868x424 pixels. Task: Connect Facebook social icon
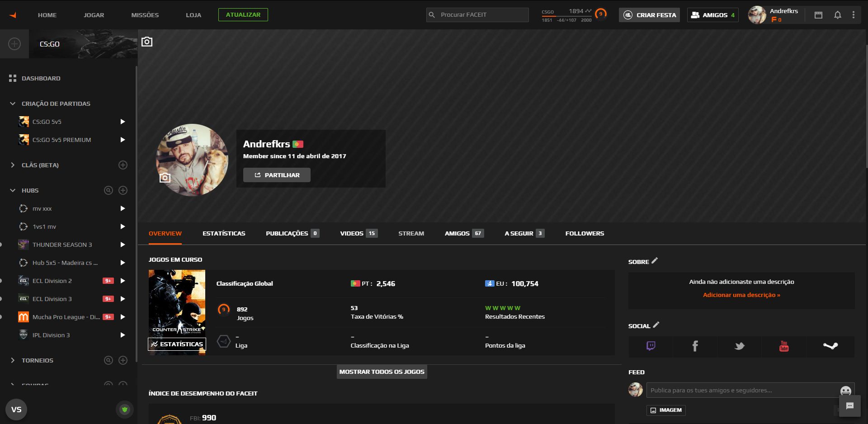pyautogui.click(x=695, y=346)
